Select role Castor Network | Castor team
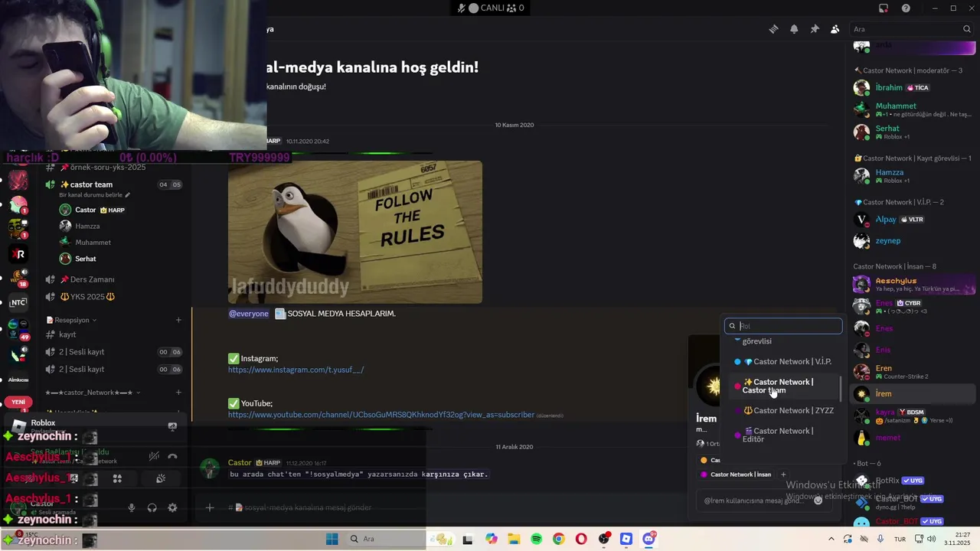Screen dimensions: 980x551 pos(783,386)
